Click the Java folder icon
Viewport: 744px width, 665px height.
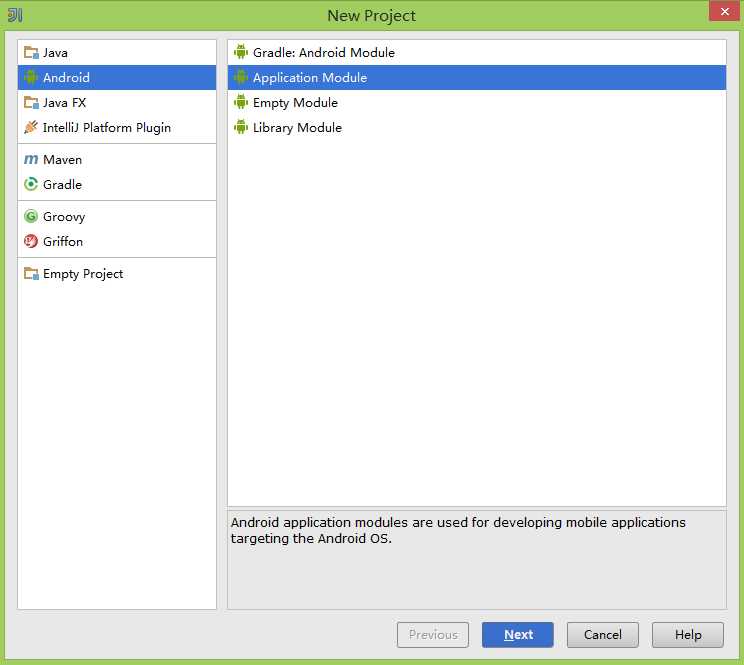pyautogui.click(x=31, y=52)
